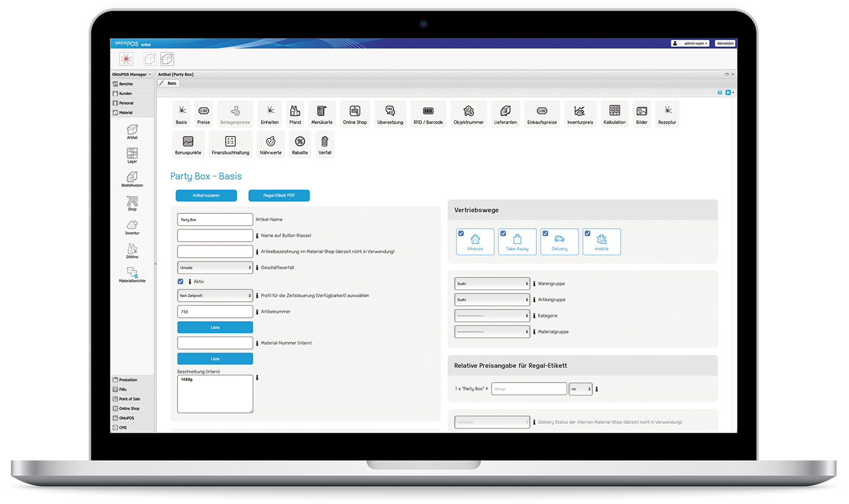The width and height of the screenshot is (849, 504).
Task: Disable the Take Away sales channel
Action: 503,233
